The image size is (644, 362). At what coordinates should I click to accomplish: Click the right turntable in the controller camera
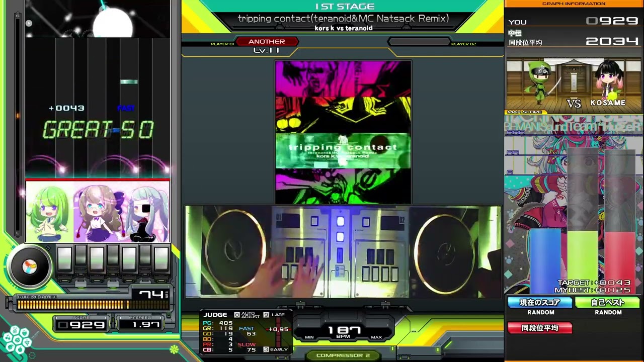(x=445, y=253)
